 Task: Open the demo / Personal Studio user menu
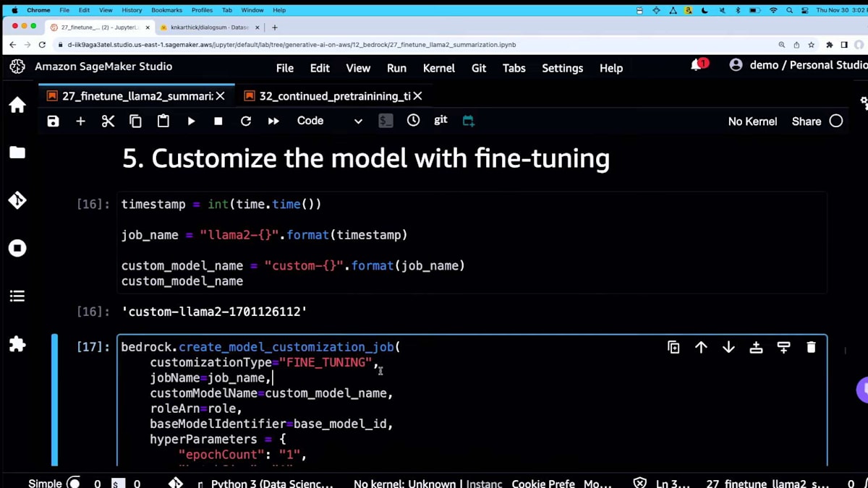click(798, 65)
